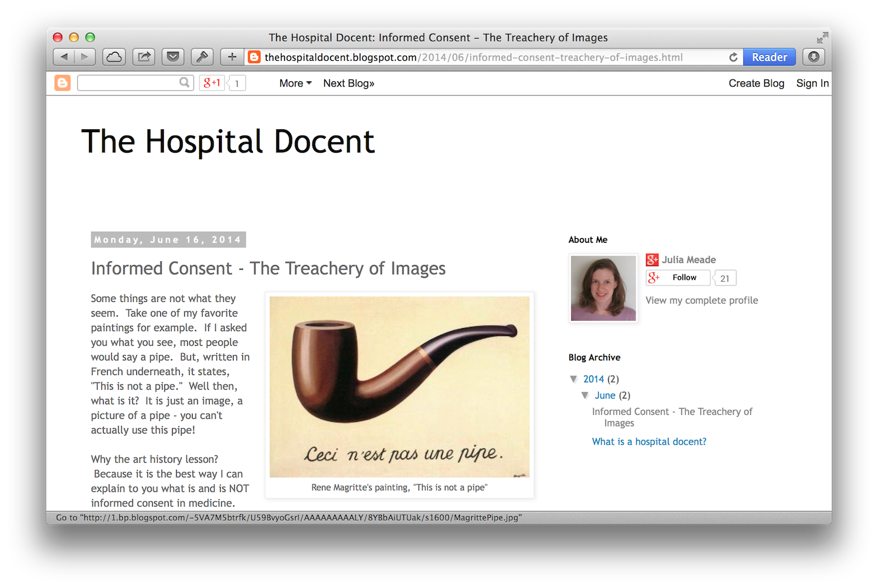Minimize the Safari window with yellow button

74,37
